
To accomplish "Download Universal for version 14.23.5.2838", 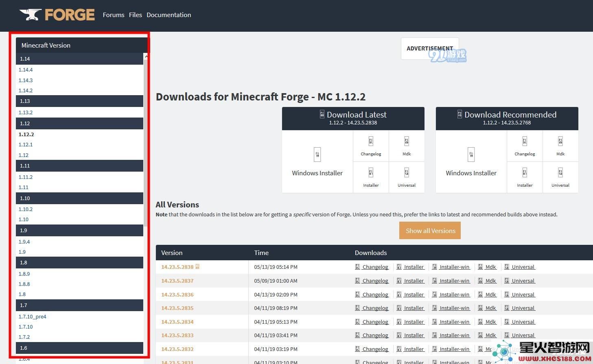I will [x=520, y=267].
